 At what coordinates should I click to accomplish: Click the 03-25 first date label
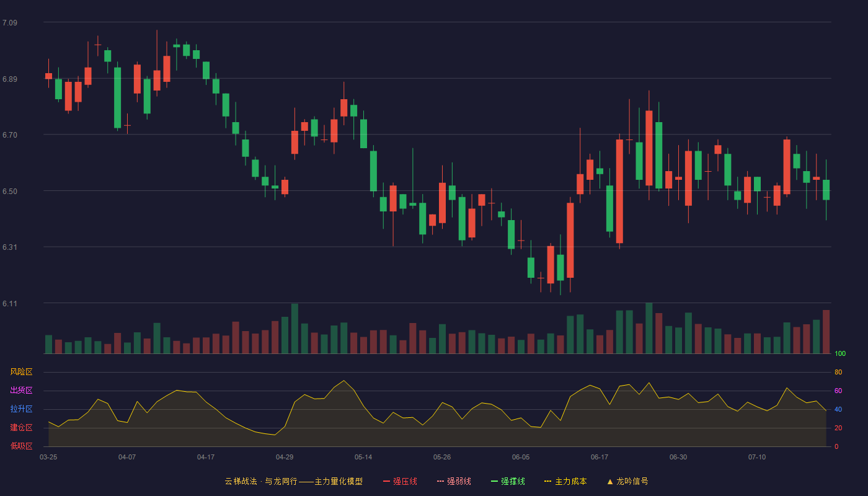(x=48, y=457)
